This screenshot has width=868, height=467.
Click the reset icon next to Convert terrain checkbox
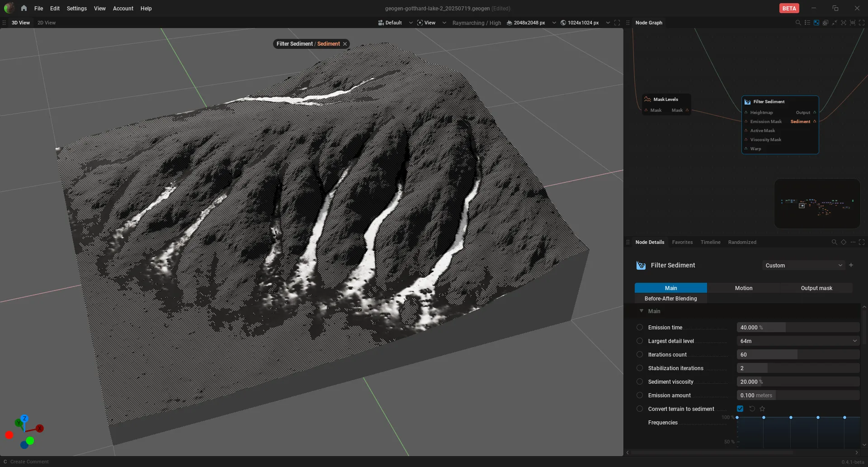point(752,409)
